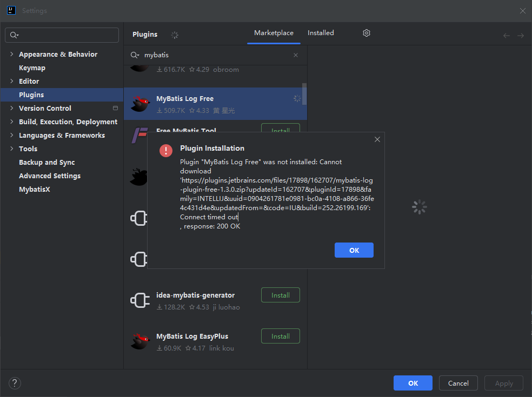
Task: Open MybatisX settings page
Action: click(x=35, y=189)
